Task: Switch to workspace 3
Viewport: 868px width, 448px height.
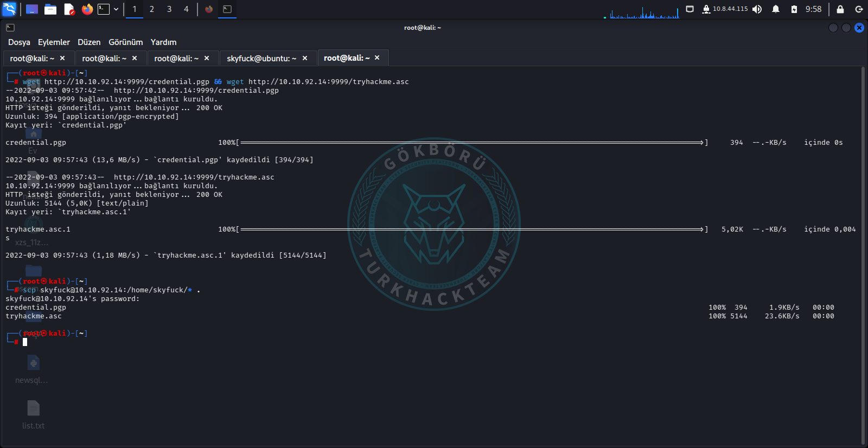Action: click(x=169, y=9)
